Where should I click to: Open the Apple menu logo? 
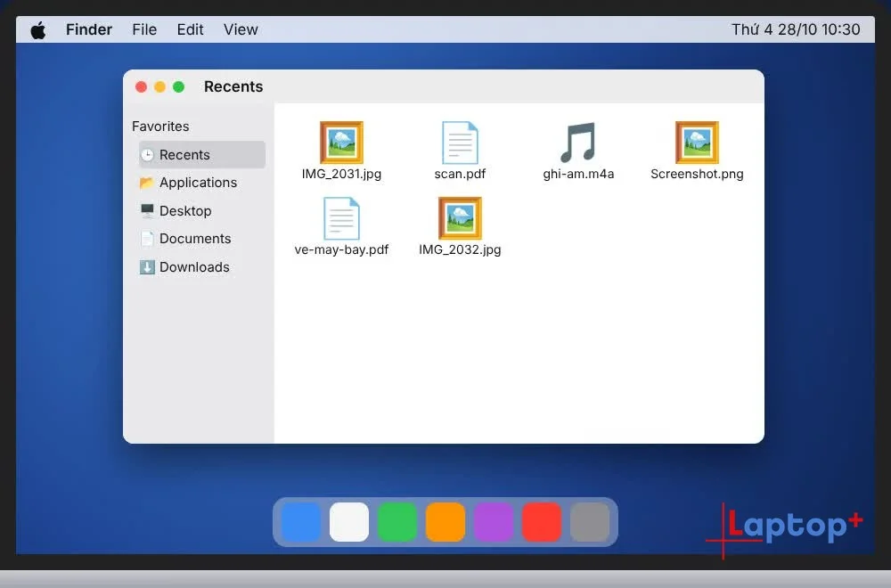coord(38,29)
